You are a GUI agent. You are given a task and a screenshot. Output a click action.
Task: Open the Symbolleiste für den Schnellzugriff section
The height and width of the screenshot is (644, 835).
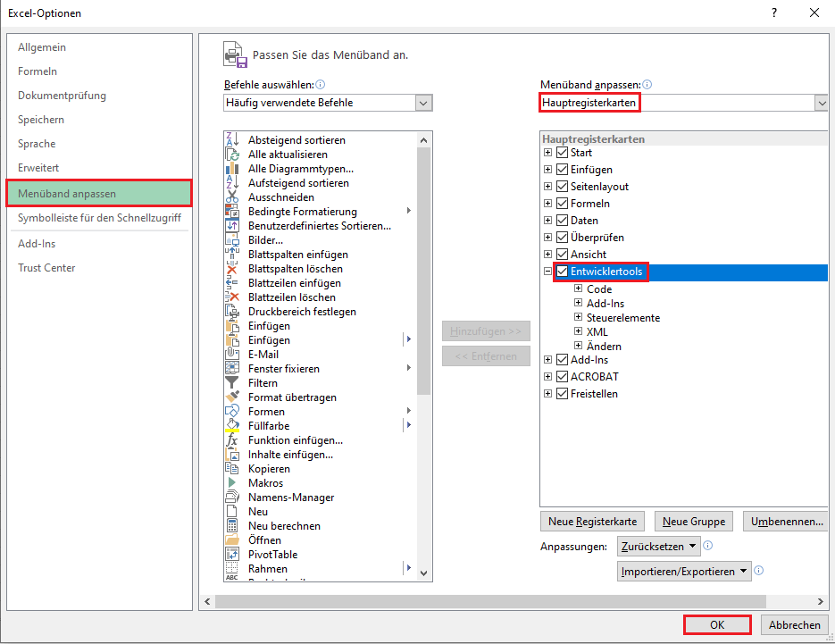pos(99,218)
